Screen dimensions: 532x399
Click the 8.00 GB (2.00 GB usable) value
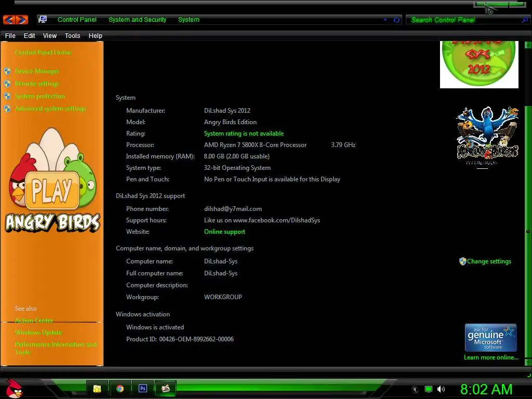click(236, 156)
